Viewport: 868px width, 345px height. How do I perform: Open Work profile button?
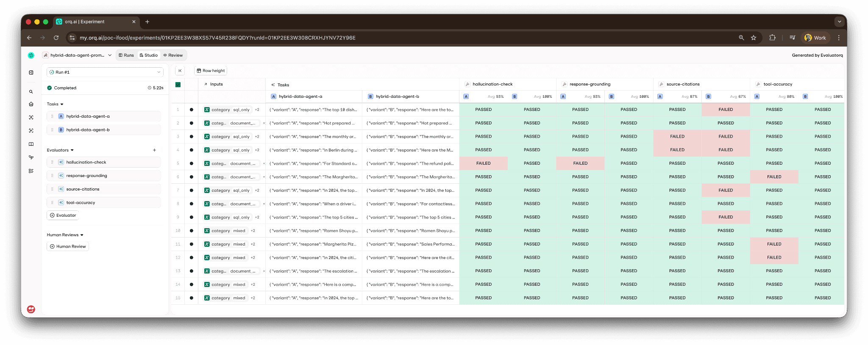click(815, 38)
